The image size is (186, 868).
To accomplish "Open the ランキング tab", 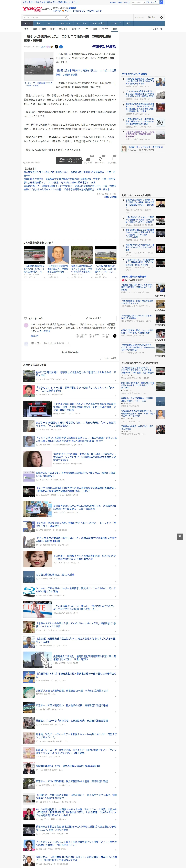I will coord(115,24).
